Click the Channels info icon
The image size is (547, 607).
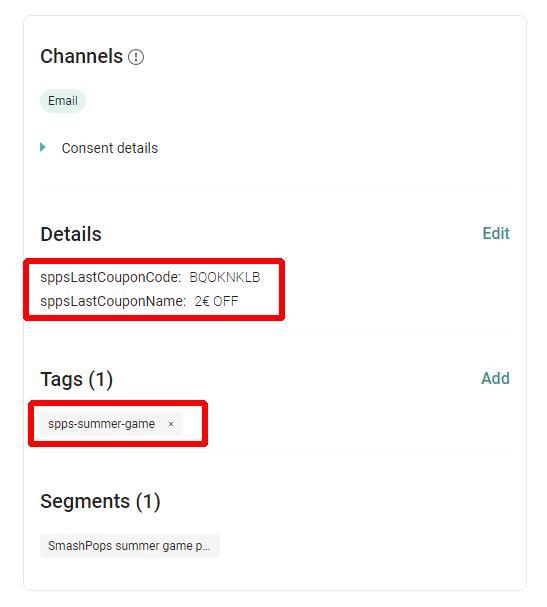(136, 57)
